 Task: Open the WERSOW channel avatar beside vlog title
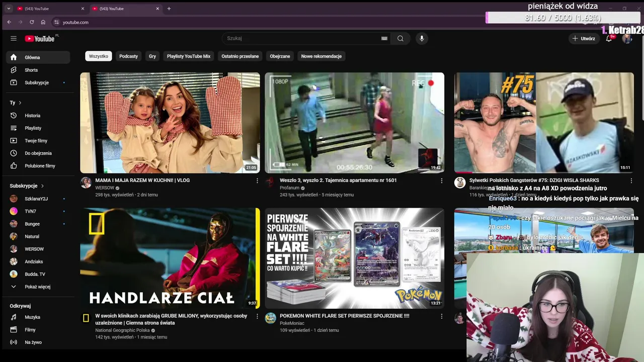86,183
